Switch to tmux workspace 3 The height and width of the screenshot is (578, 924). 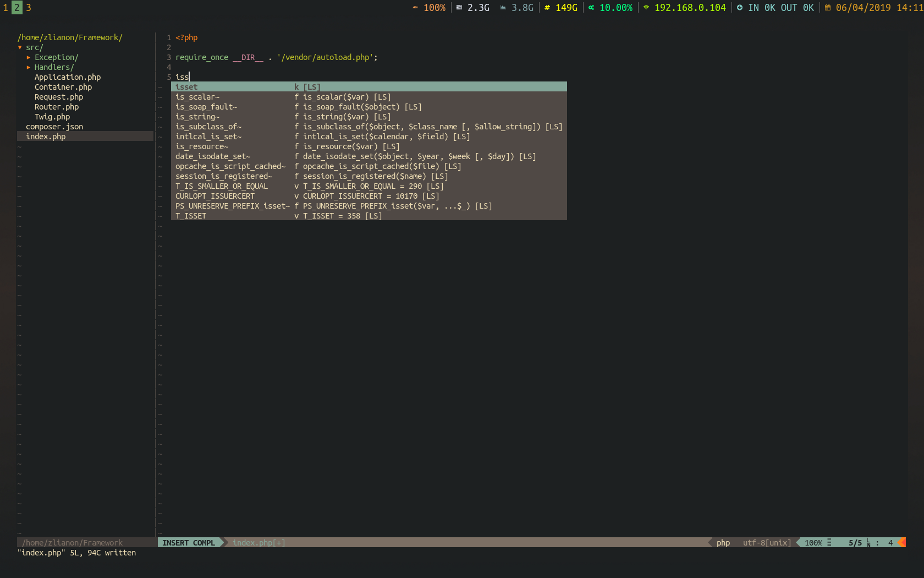[28, 8]
